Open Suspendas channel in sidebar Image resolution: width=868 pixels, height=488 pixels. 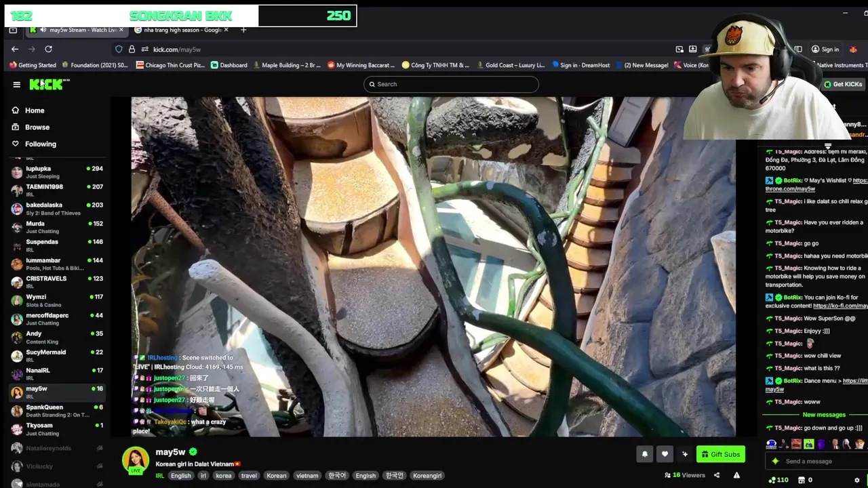57,245
